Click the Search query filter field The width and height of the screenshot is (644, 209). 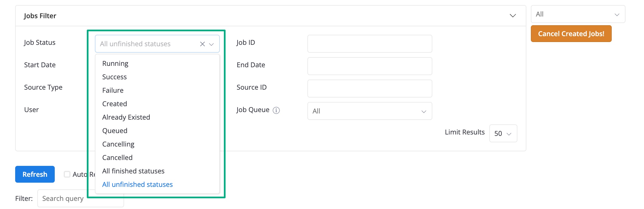click(x=81, y=198)
